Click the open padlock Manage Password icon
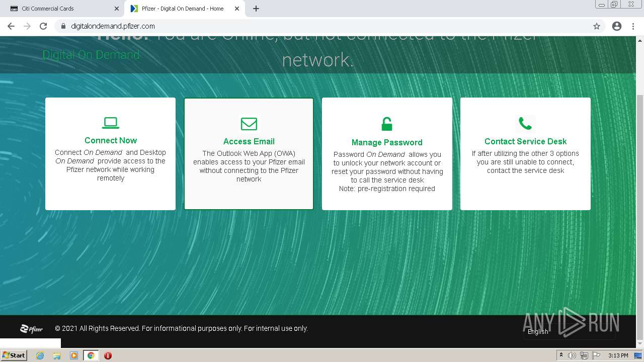Image resolution: width=644 pixels, height=362 pixels. [x=387, y=124]
